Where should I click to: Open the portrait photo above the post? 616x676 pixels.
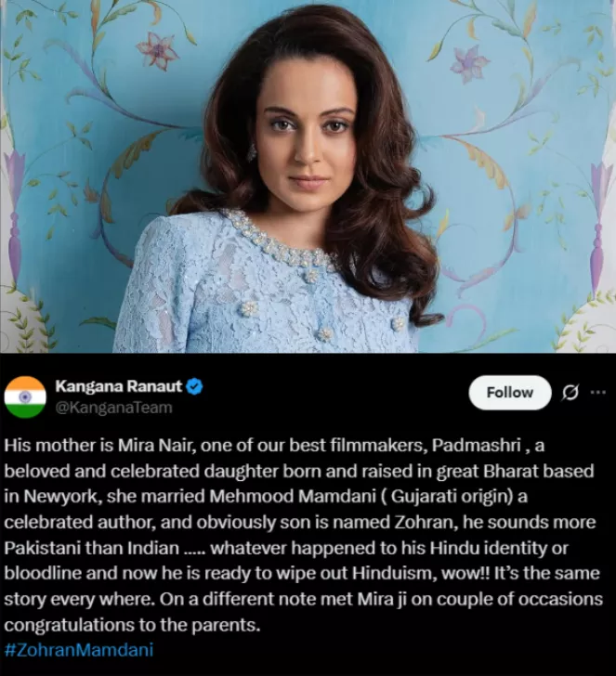click(308, 176)
